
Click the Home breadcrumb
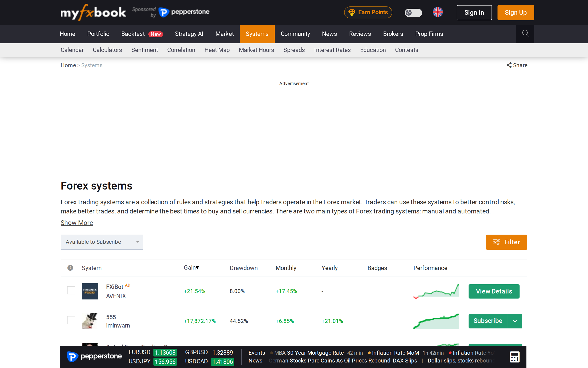click(68, 65)
